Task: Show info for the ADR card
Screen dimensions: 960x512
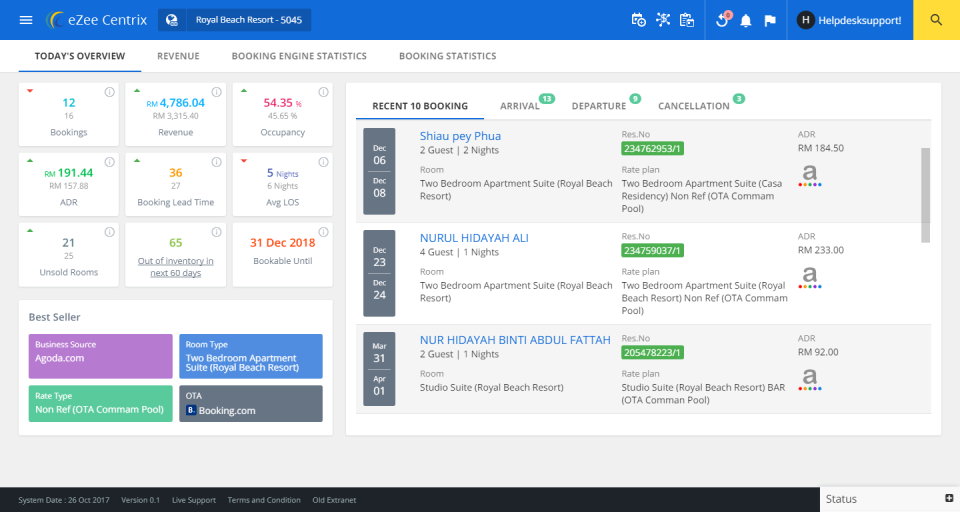Action: click(110, 162)
